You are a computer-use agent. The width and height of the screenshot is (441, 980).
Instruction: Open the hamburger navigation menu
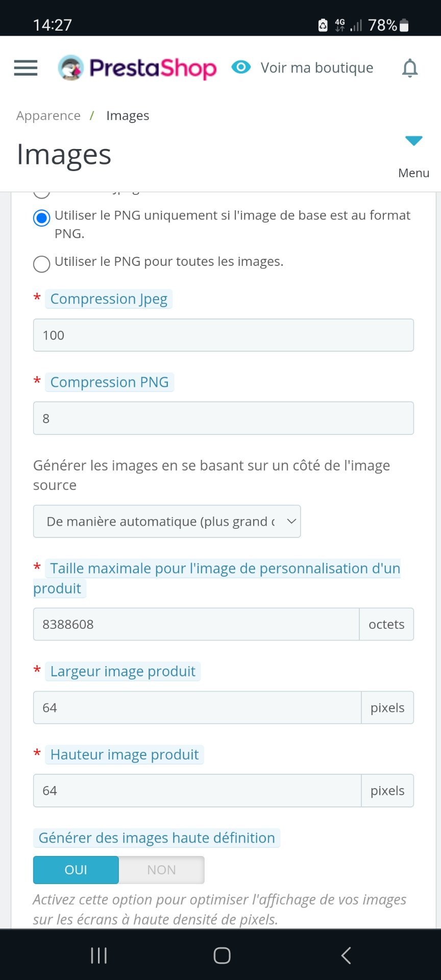(x=26, y=68)
